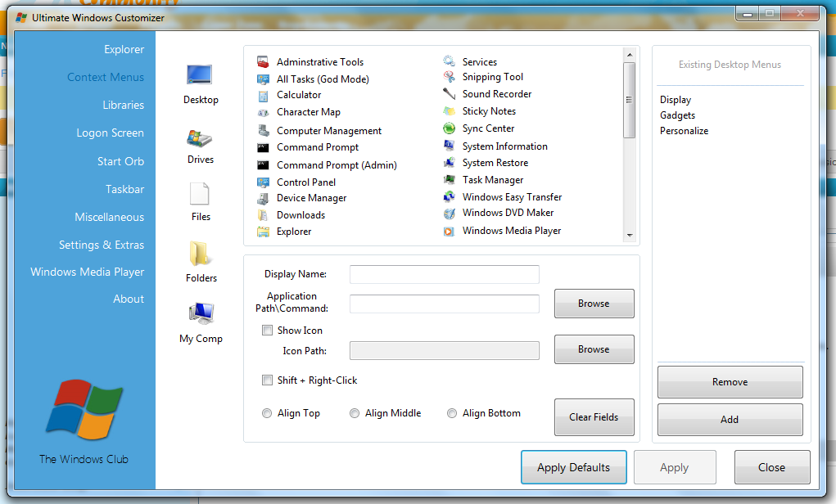Select the Command Prompt (Admin) icon
This screenshot has width=836, height=504.
263,165
